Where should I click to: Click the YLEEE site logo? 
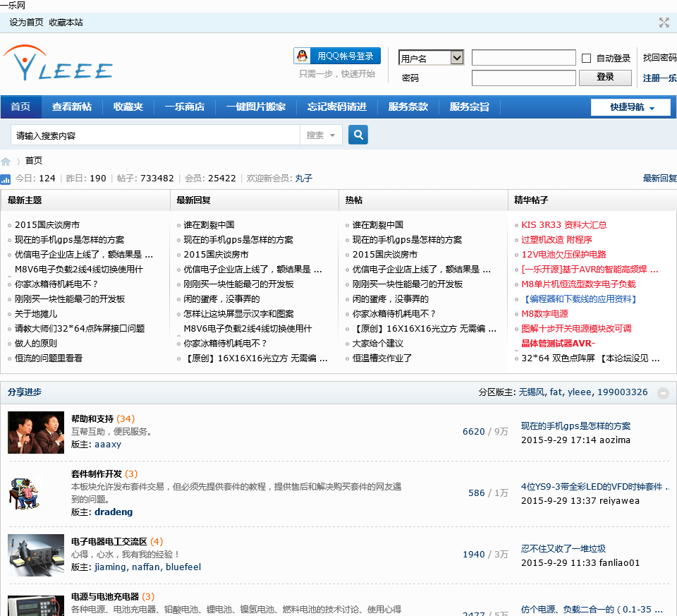point(58,64)
